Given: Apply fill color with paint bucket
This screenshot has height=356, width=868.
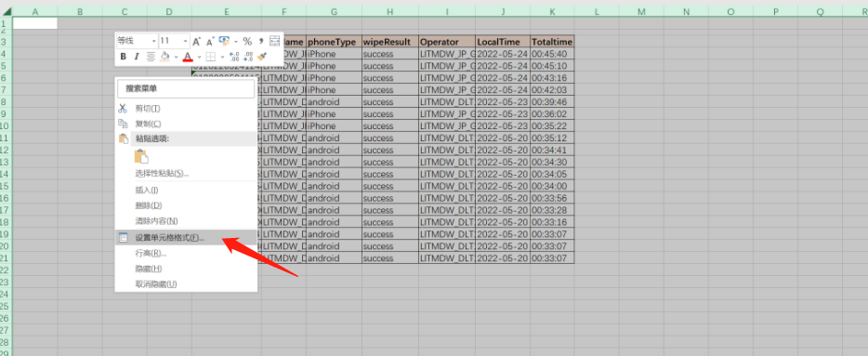Looking at the screenshot, I should click(x=164, y=57).
